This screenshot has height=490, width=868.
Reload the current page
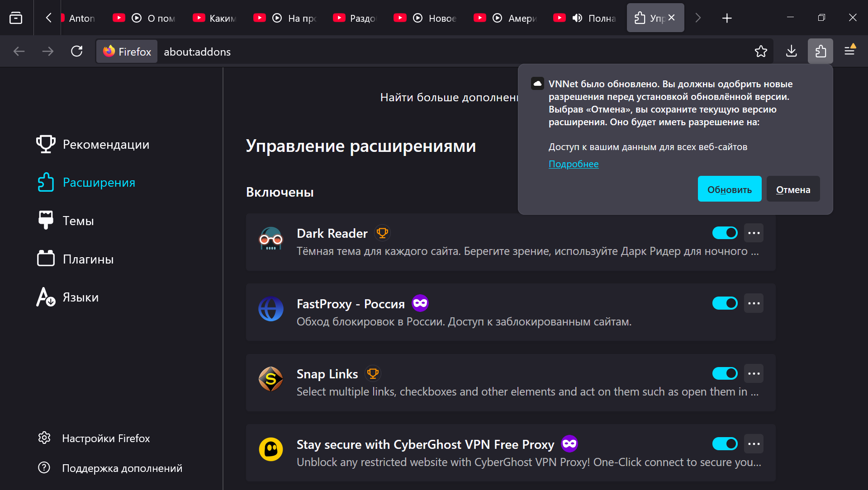77,52
